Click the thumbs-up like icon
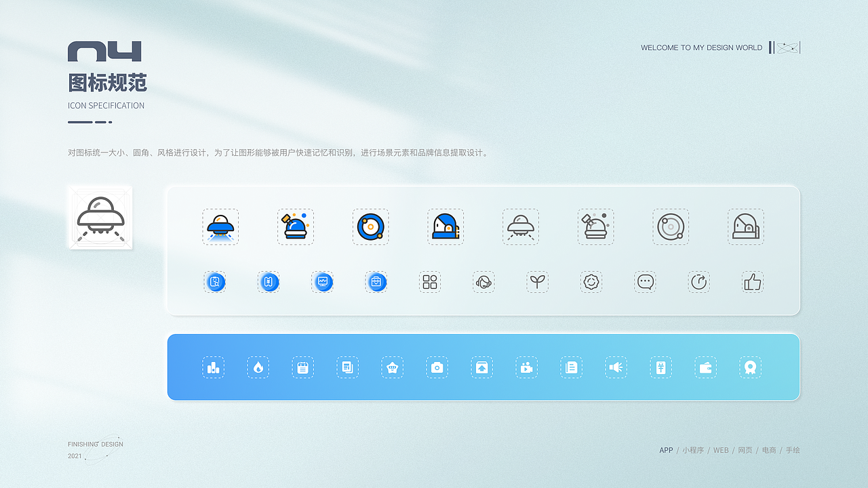 click(753, 282)
